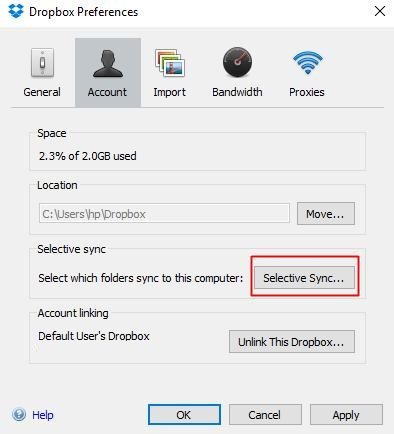Open the Help link text

(x=43, y=415)
